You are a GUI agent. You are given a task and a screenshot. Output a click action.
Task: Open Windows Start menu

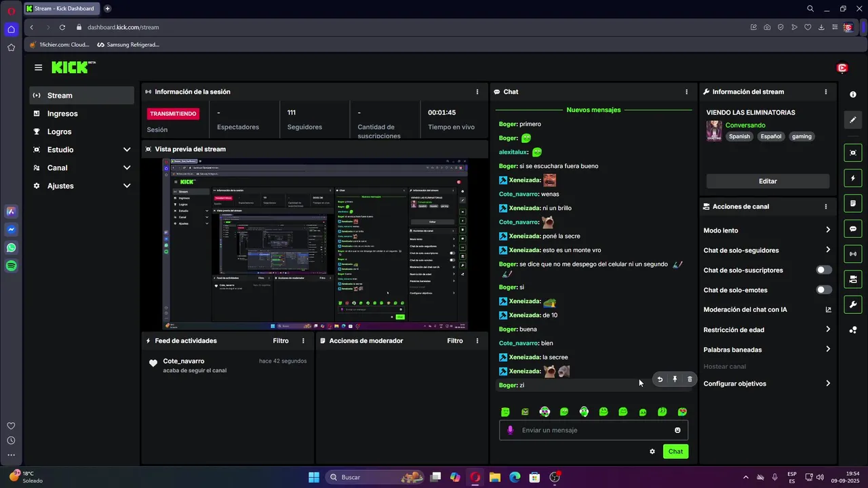point(314,477)
